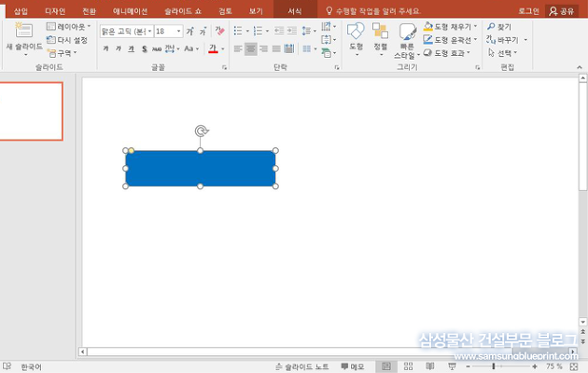The image size is (588, 373).
Task: Apply the red font color button
Action: (x=213, y=48)
